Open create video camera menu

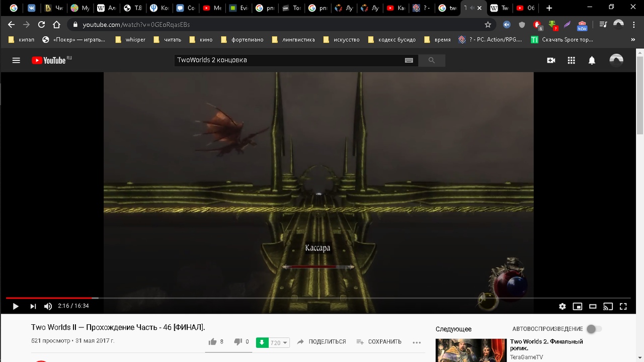click(x=551, y=60)
